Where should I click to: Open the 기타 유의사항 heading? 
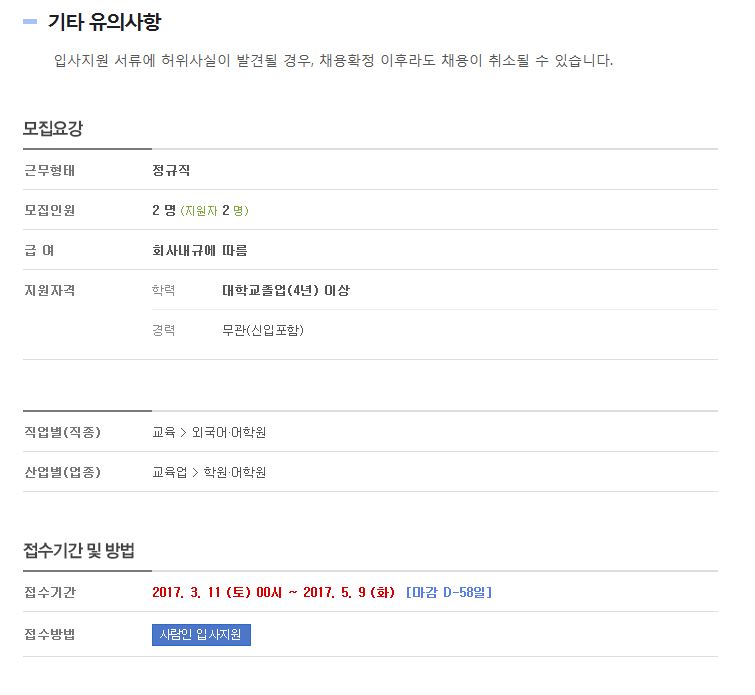pos(104,22)
